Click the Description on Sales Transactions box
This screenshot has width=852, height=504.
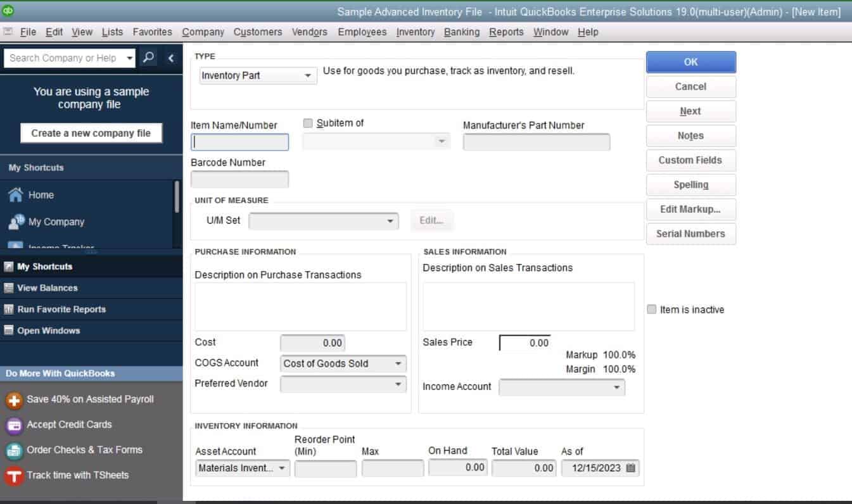pyautogui.click(x=529, y=306)
